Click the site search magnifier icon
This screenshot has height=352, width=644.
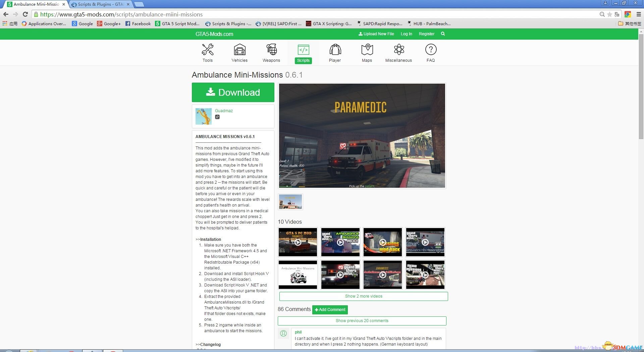point(443,34)
